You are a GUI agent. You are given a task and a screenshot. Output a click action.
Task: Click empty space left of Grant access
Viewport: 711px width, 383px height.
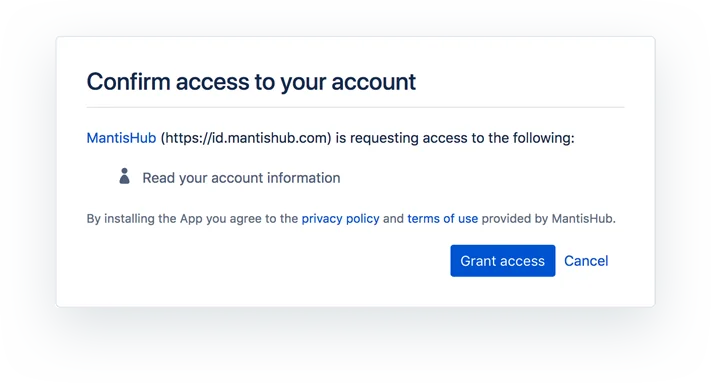268,261
